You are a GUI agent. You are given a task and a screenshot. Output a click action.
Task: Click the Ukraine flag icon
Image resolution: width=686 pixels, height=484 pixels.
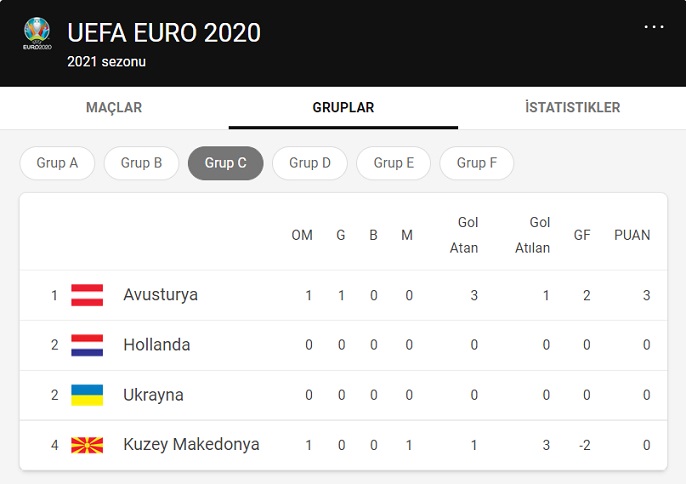(87, 395)
